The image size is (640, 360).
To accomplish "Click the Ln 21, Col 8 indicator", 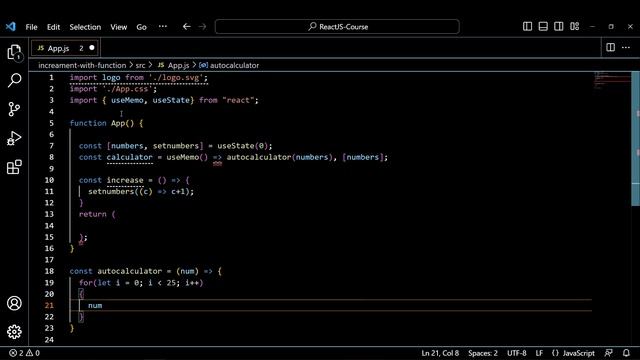I will pos(440,353).
